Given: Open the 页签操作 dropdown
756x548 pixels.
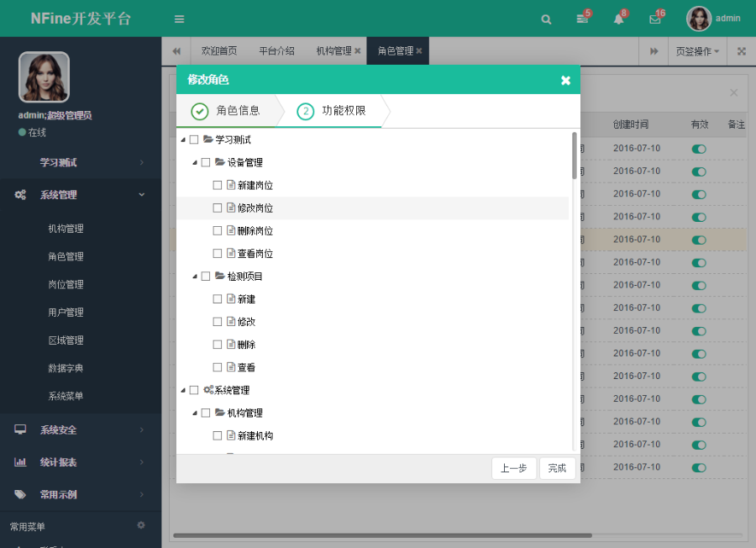Looking at the screenshot, I should pyautogui.click(x=696, y=50).
